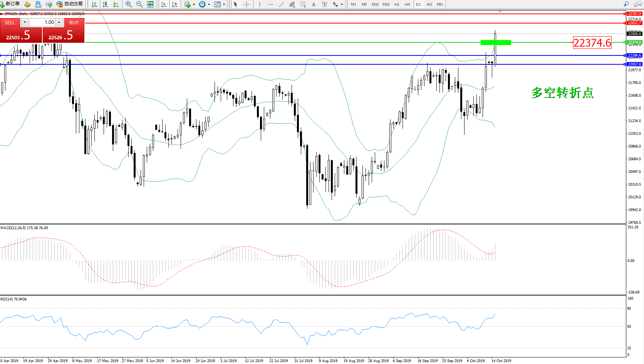
Task: Click the green rectangle marker on chart
Action: (496, 42)
